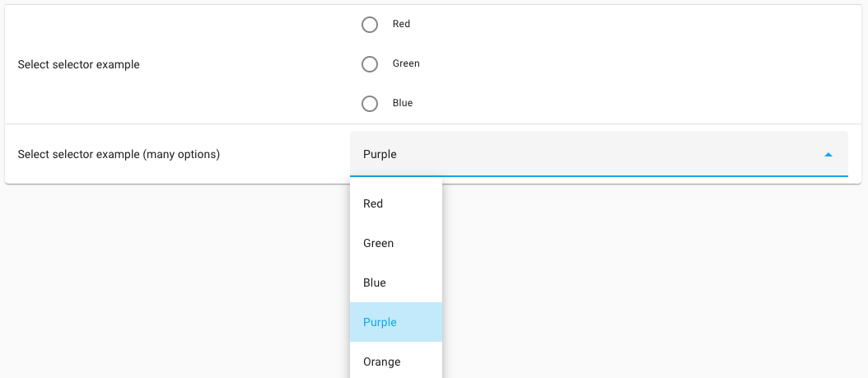
Task: Click the 'Green' label beside the radio button
Action: pyautogui.click(x=406, y=64)
